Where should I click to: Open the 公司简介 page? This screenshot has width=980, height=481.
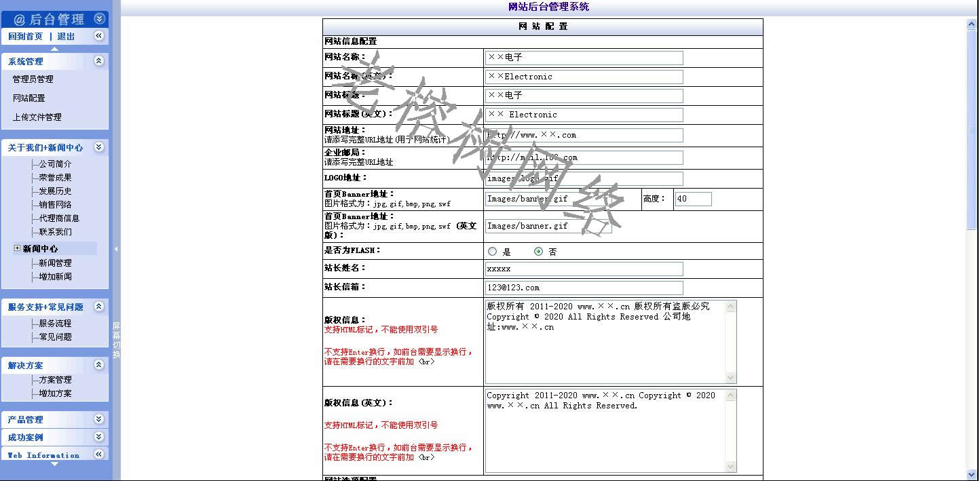pyautogui.click(x=55, y=164)
